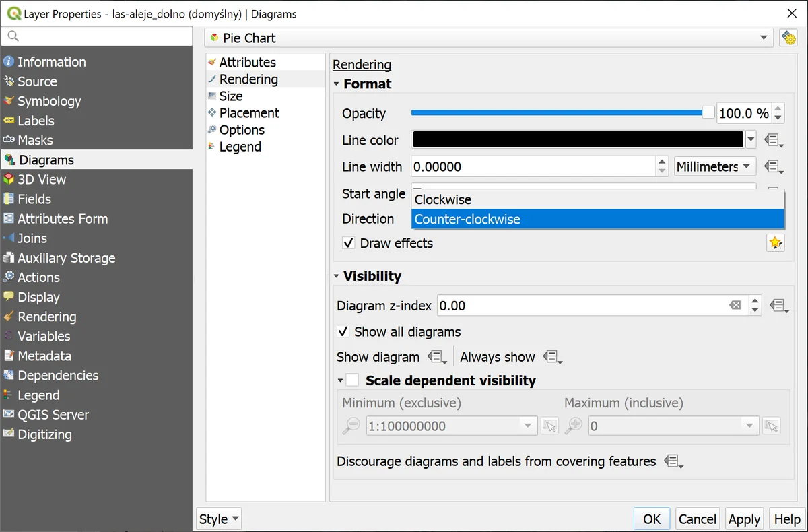Click the draw effects customize star icon

[775, 243]
